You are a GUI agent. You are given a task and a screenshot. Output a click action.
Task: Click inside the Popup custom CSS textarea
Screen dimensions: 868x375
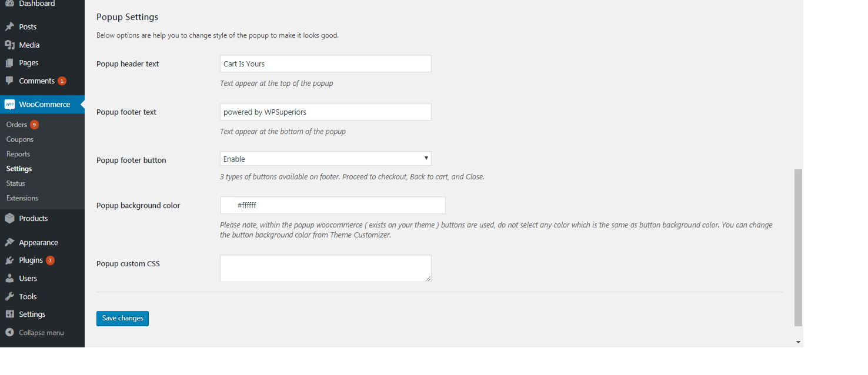point(325,268)
